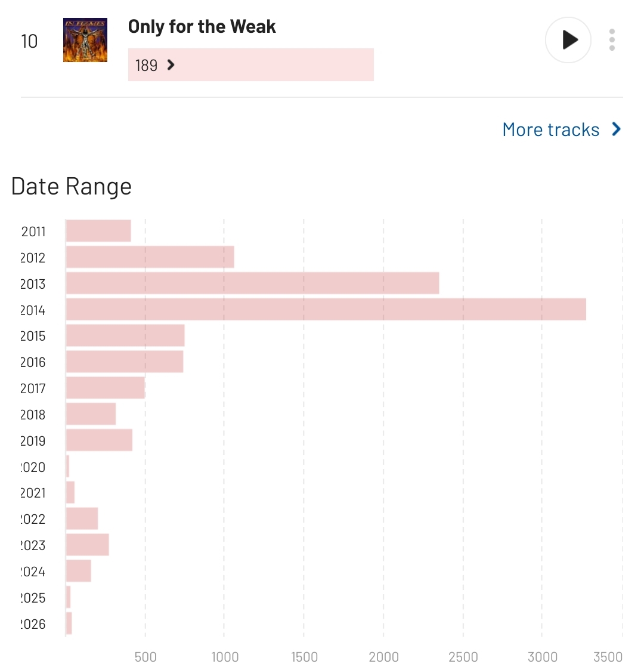Open the Only for the Weak track title
The image size is (644, 670).
202,27
